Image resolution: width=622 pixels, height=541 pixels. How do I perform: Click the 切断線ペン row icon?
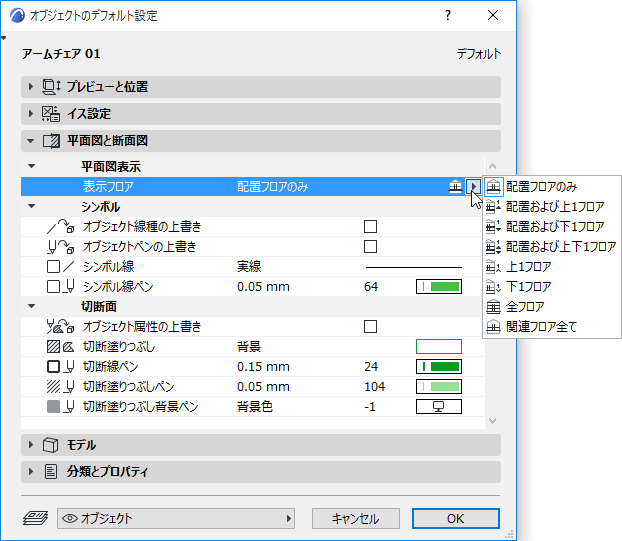tap(60, 367)
